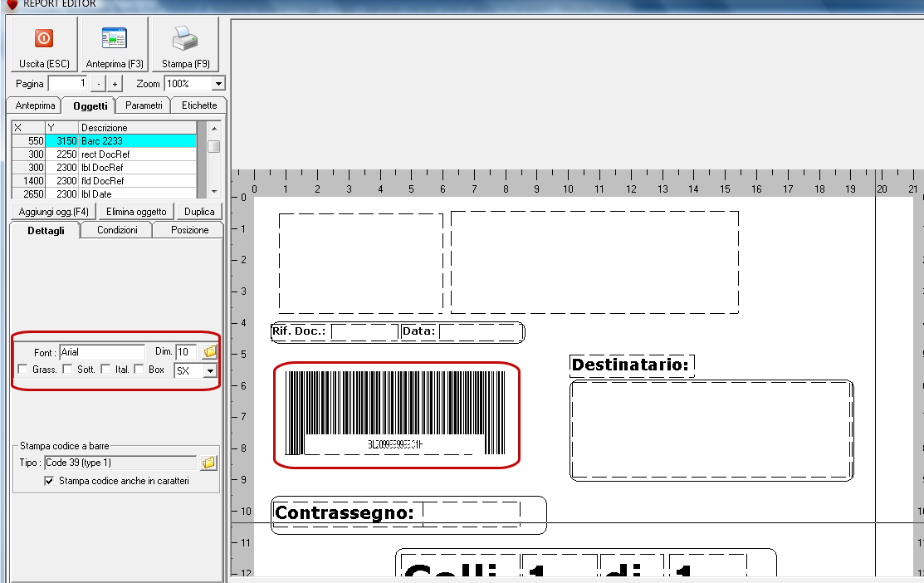Viewport: 924px width, 583px height.
Task: Click object list scrollbar down arrow
Action: [x=214, y=192]
